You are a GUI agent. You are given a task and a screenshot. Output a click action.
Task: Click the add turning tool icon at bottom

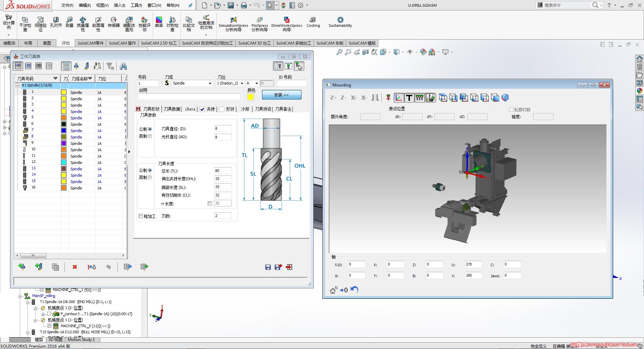tap(39, 267)
